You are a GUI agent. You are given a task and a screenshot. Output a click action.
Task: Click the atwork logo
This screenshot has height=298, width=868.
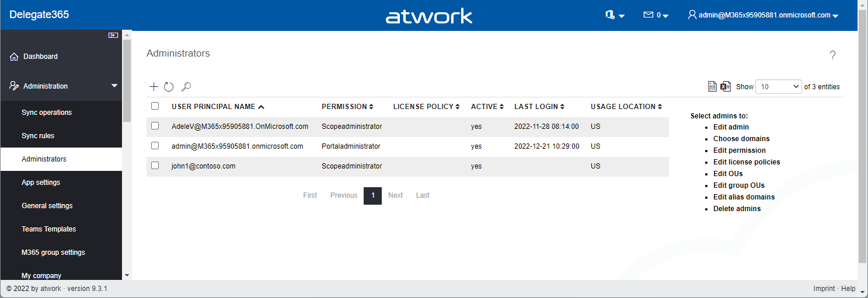pos(429,16)
